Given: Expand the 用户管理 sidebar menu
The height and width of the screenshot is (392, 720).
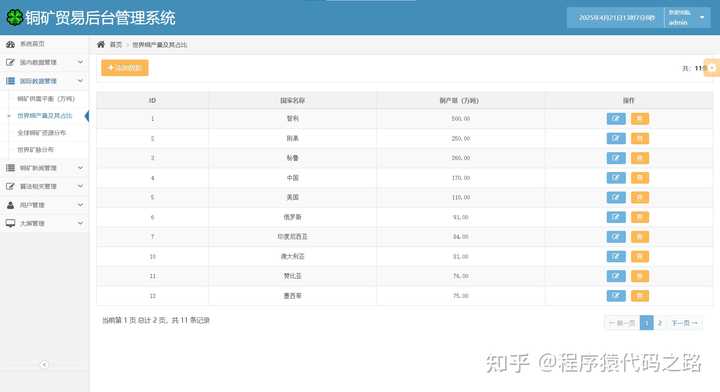Looking at the screenshot, I should pyautogui.click(x=45, y=205).
